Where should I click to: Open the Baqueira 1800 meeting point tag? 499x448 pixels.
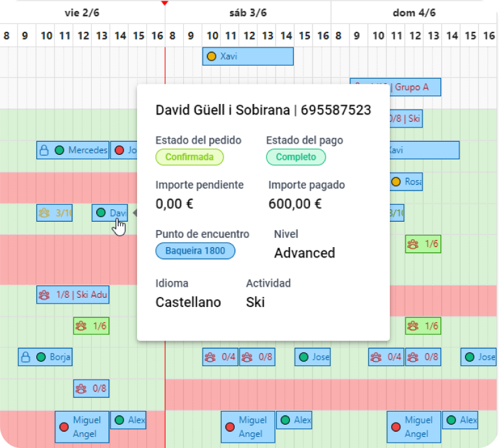pos(195,251)
